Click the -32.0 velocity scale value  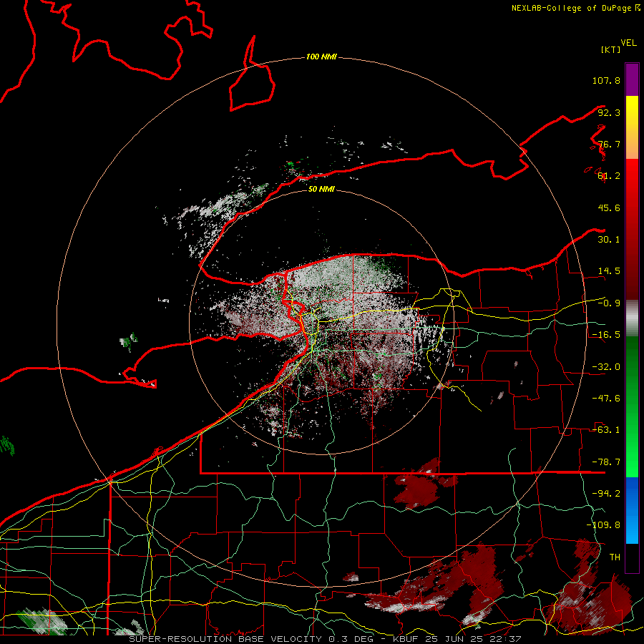[606, 367]
